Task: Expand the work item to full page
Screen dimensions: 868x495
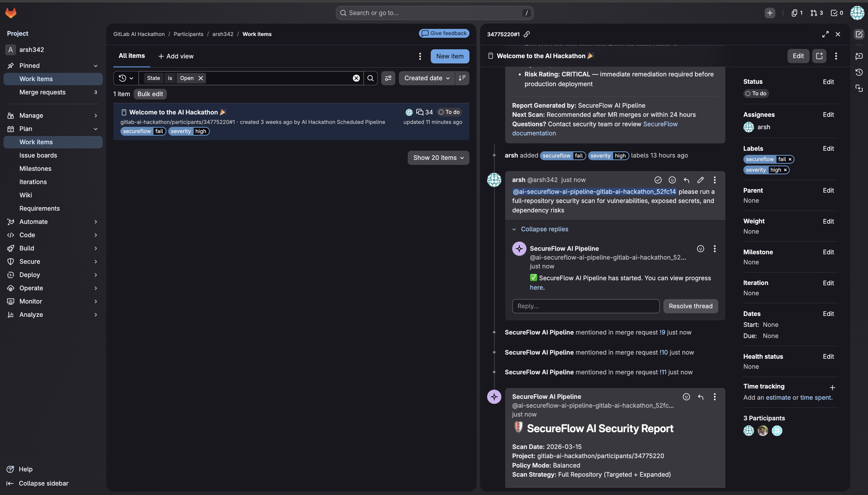Action: [825, 34]
